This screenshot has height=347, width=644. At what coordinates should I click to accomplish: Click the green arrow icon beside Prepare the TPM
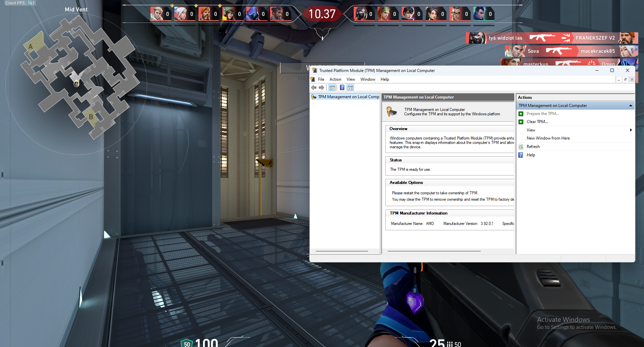(x=521, y=114)
